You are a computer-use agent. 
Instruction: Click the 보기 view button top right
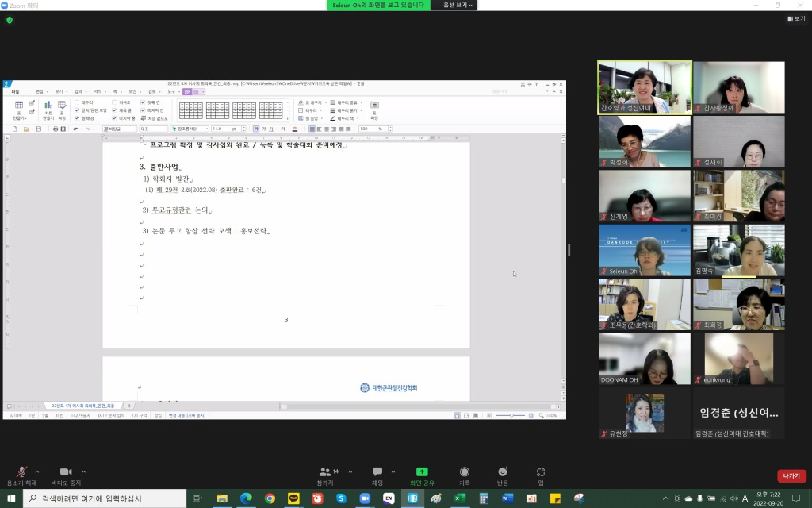click(x=795, y=18)
